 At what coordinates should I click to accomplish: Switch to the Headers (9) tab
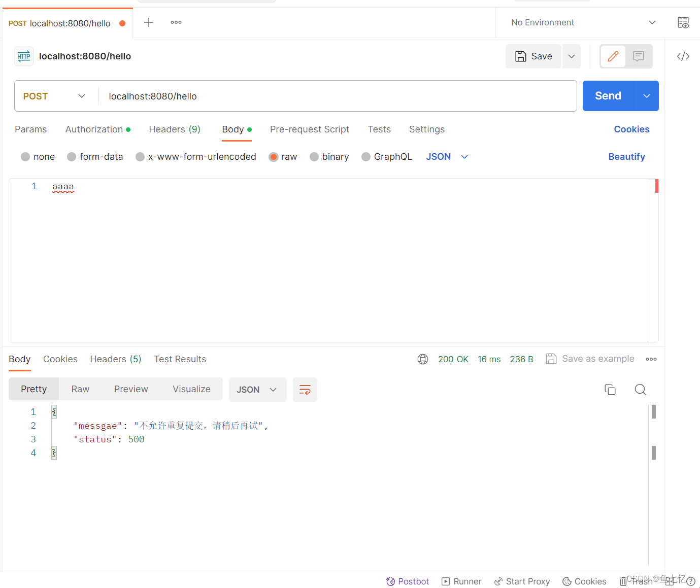[x=174, y=129]
